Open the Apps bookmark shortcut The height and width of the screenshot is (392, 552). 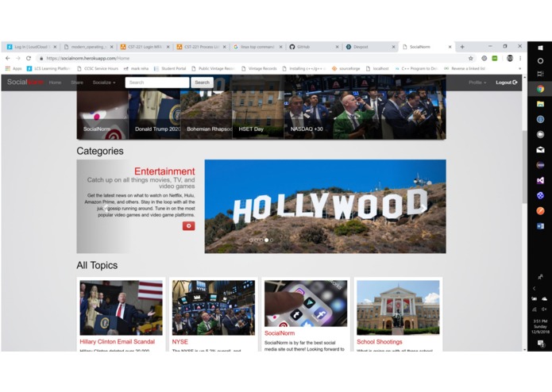[x=14, y=68]
